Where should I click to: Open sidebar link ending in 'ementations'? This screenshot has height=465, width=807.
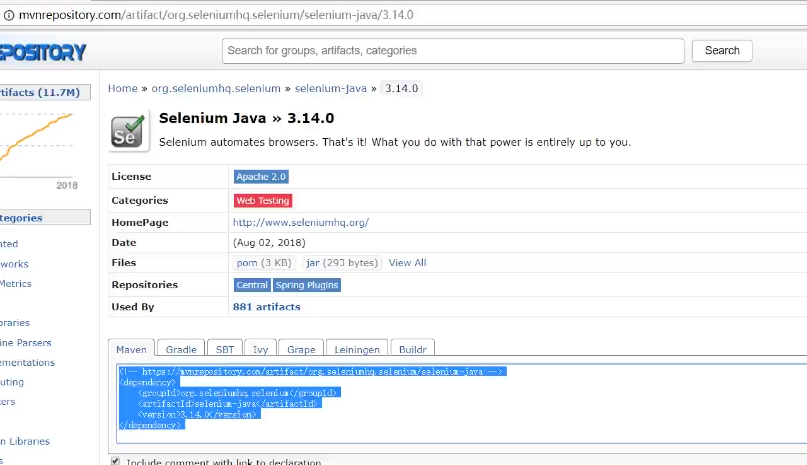(27, 363)
